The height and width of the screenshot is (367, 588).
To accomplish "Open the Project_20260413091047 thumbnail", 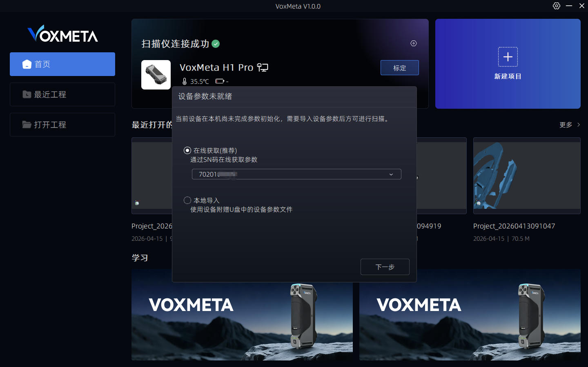I will click(x=527, y=176).
